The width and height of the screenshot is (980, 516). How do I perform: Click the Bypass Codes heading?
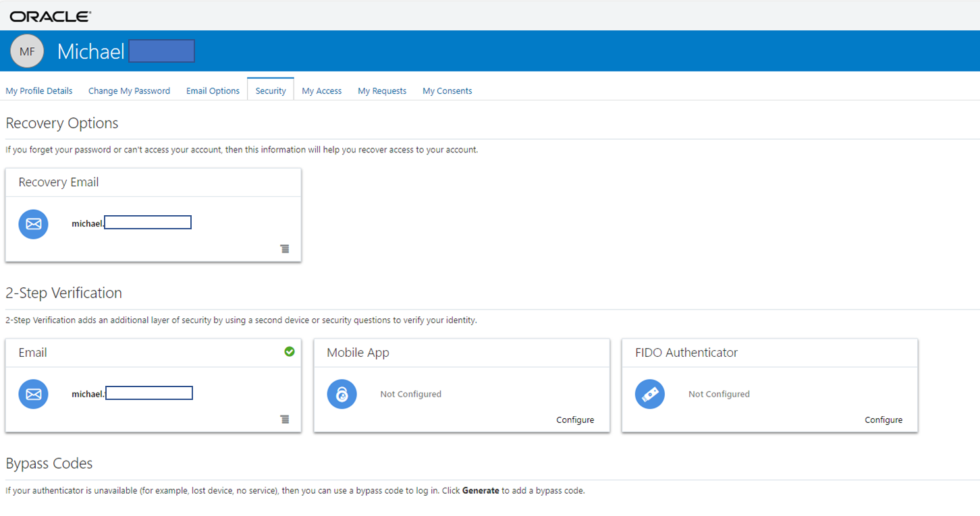tap(49, 463)
